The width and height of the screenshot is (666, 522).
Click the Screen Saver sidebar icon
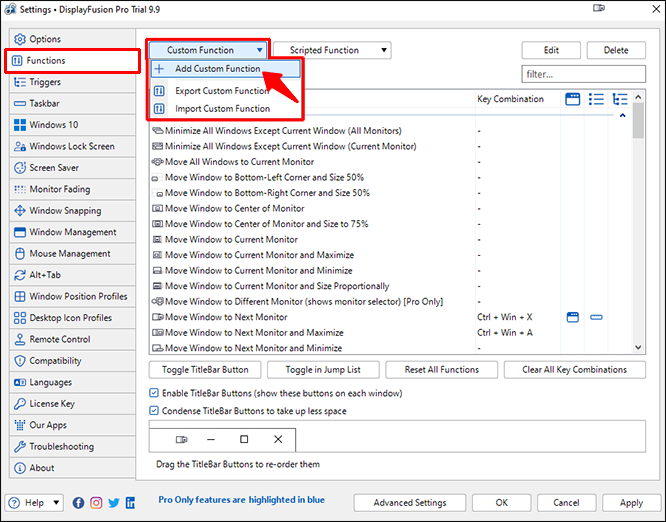(x=20, y=168)
